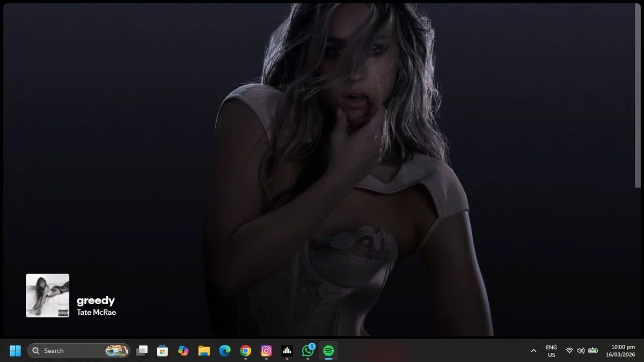644x362 pixels.
Task: Launch Microsoft Store from the taskbar
Action: coord(162,351)
